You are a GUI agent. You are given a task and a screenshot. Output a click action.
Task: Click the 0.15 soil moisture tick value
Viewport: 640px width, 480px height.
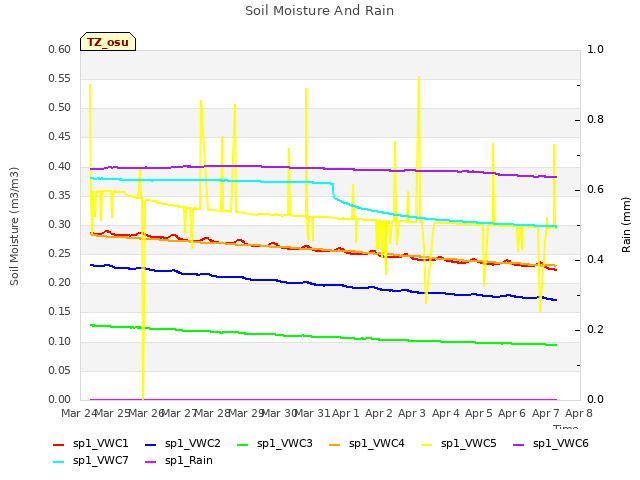tap(60, 312)
